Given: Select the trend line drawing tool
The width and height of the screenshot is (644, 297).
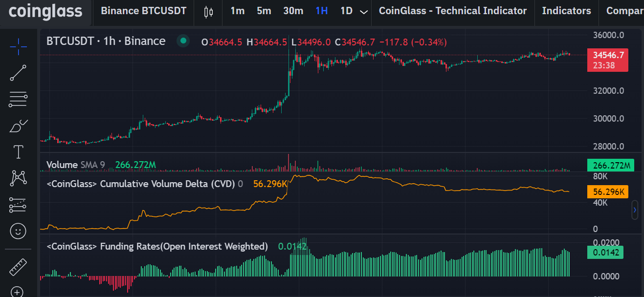Looking at the screenshot, I should (18, 73).
